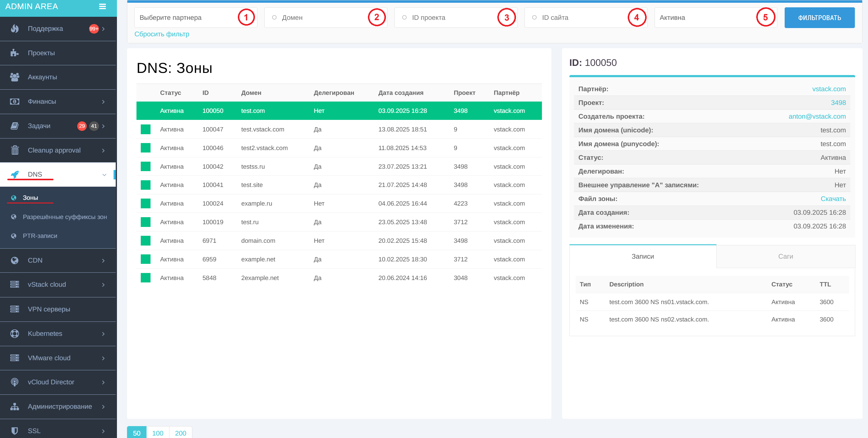Click the Cleanup approval trash icon

[x=14, y=150]
